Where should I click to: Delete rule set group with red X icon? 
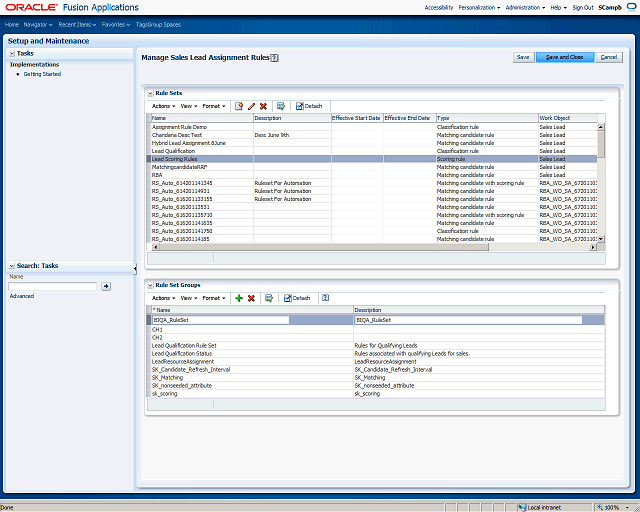tap(251, 298)
